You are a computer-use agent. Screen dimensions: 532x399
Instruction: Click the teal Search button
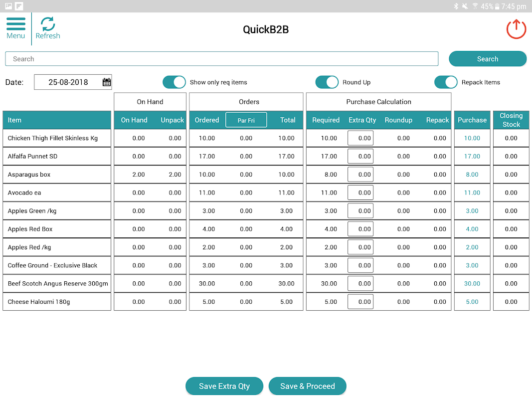[488, 59]
